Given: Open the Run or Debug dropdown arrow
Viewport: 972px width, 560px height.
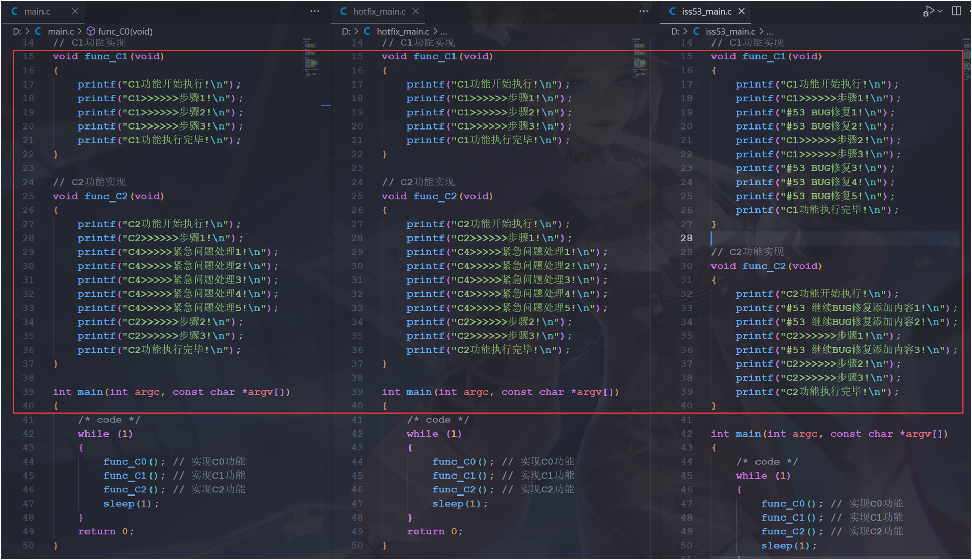Looking at the screenshot, I should click(x=940, y=11).
